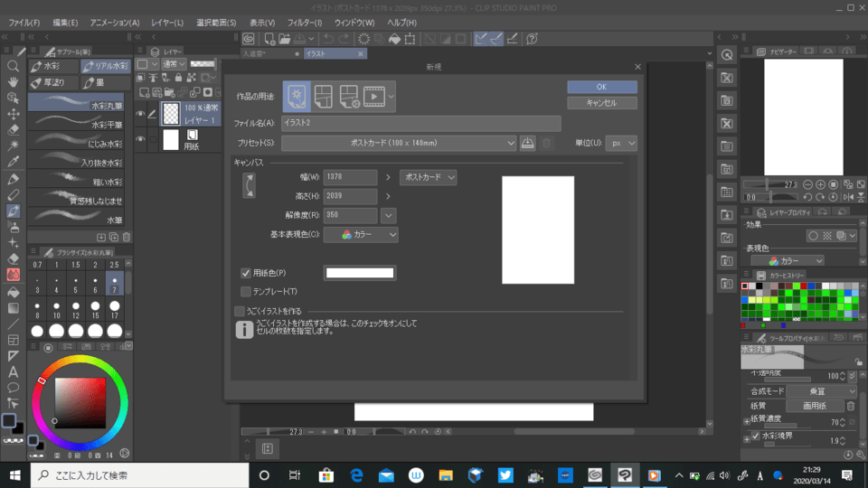Choose the flat watercolor brush
The width and height of the screenshot is (868, 488).
tap(76, 122)
